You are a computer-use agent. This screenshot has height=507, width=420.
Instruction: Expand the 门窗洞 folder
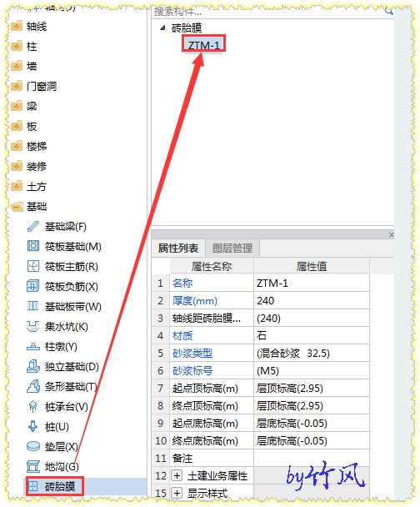click(17, 87)
